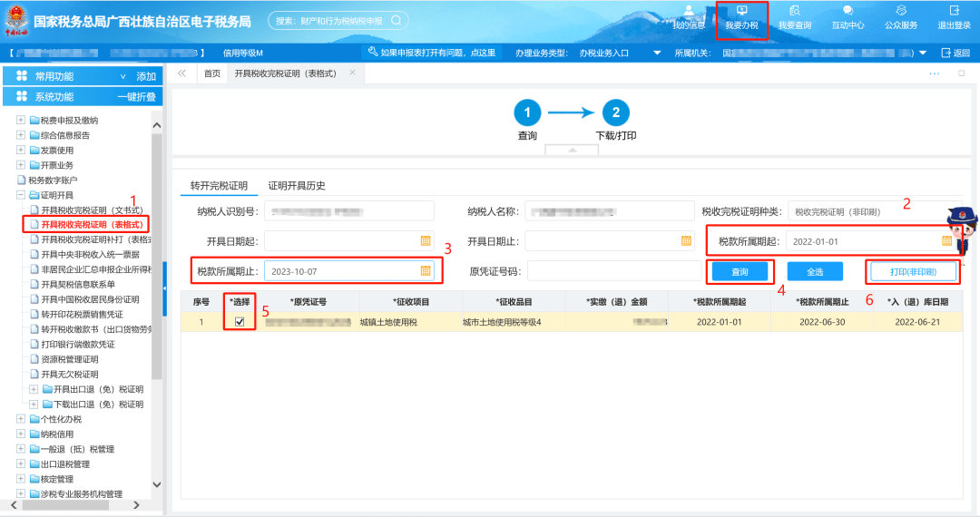
Task: Open calendar picker for 税款所属期起
Action: 946,241
